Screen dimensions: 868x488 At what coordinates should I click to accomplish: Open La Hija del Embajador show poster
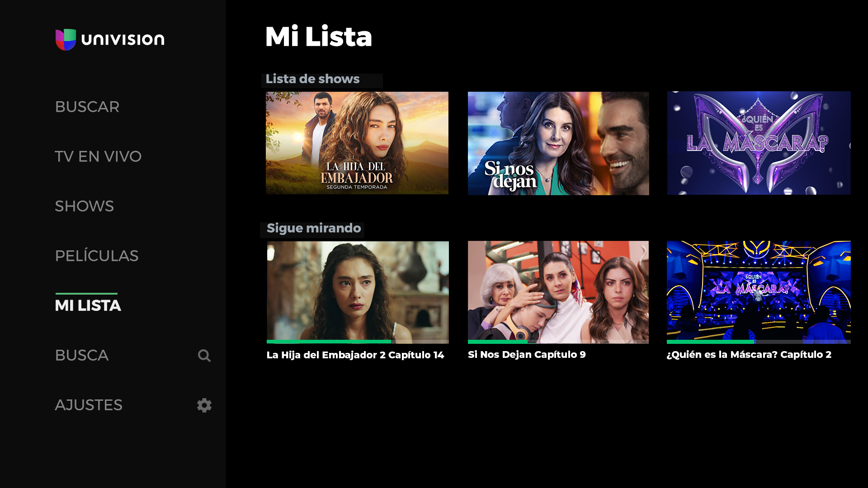[x=357, y=143]
